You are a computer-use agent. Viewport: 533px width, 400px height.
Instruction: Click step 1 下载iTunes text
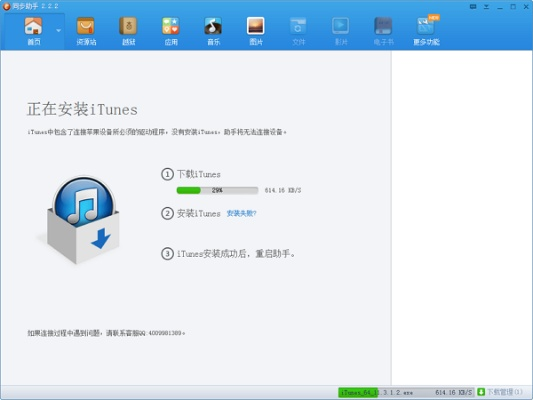199,174
